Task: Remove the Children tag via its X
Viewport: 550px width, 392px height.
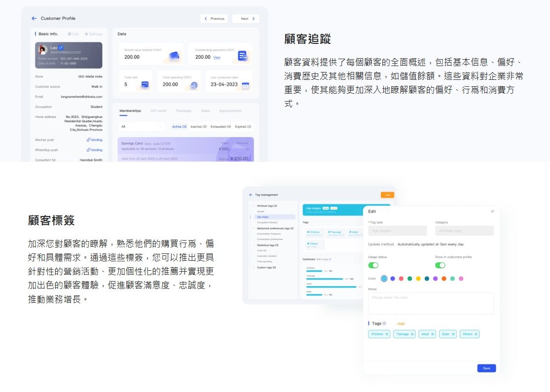Action: coord(387,334)
